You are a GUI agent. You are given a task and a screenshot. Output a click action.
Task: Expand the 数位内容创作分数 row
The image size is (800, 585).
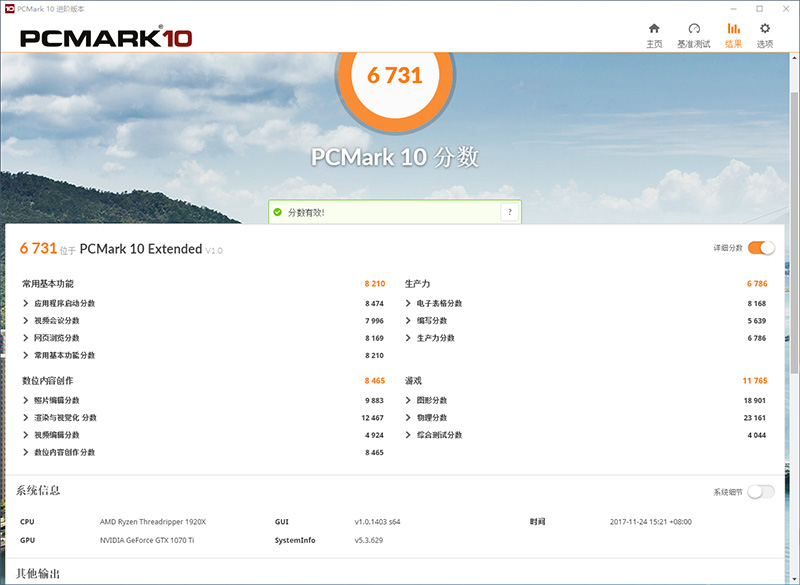click(x=26, y=452)
